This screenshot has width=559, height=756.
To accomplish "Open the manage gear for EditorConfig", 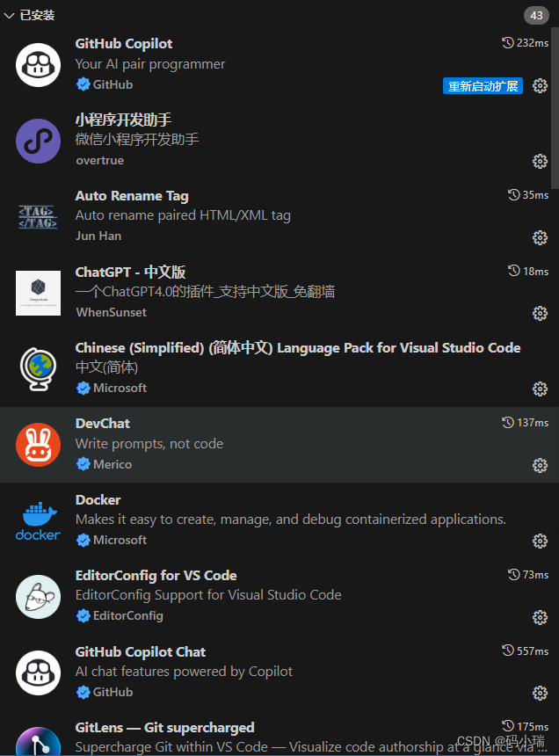I will tap(540, 618).
